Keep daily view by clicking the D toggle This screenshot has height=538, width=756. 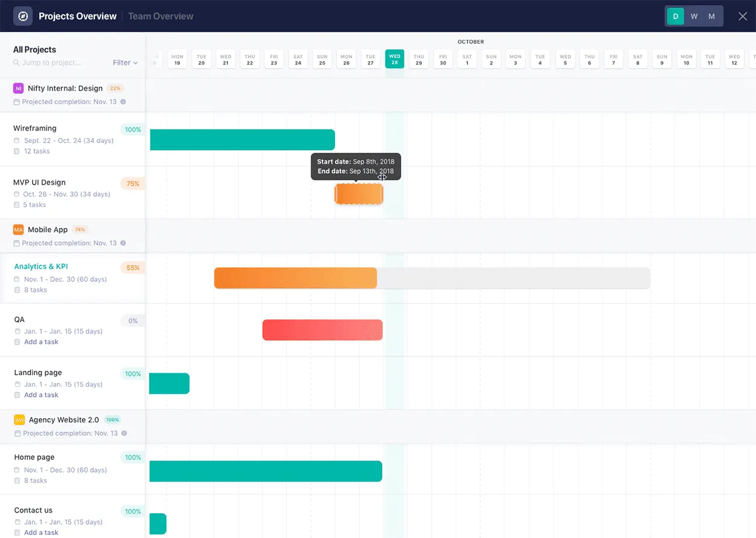coord(675,16)
